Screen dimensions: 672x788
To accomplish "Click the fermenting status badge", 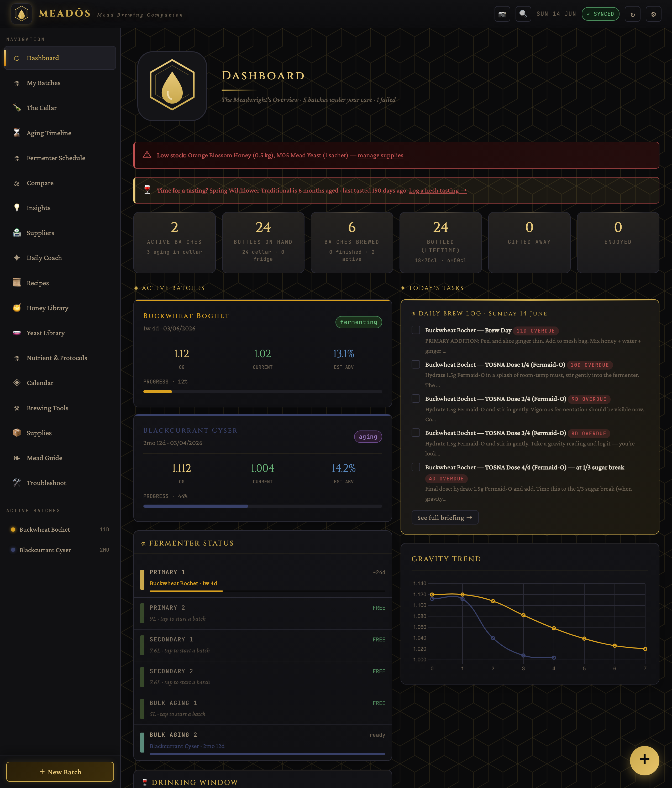I will point(358,322).
